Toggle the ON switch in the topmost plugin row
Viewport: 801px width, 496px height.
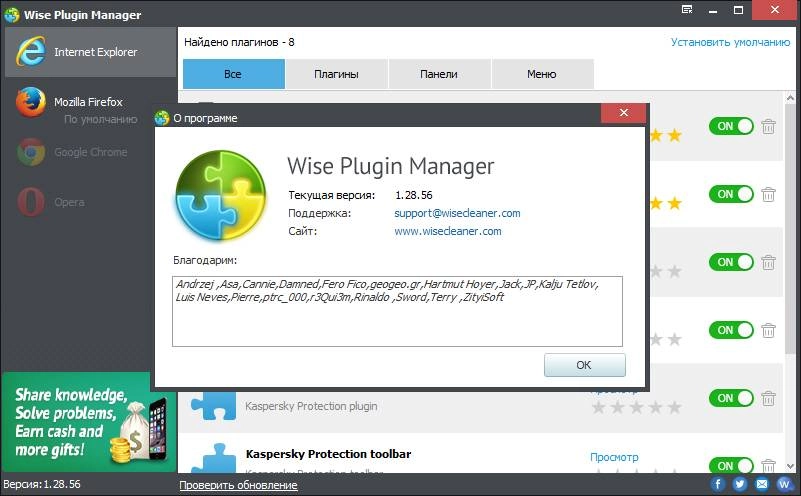point(731,126)
